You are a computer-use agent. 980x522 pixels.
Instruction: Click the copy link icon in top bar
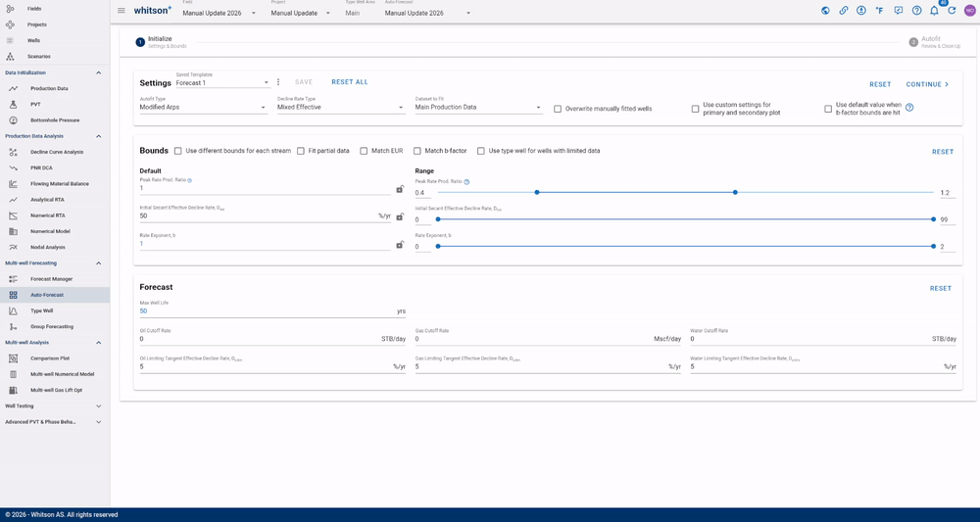click(844, 11)
